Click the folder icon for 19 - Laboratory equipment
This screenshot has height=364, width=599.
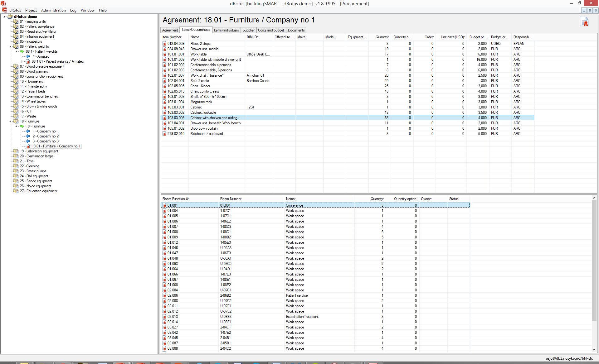coord(16,151)
